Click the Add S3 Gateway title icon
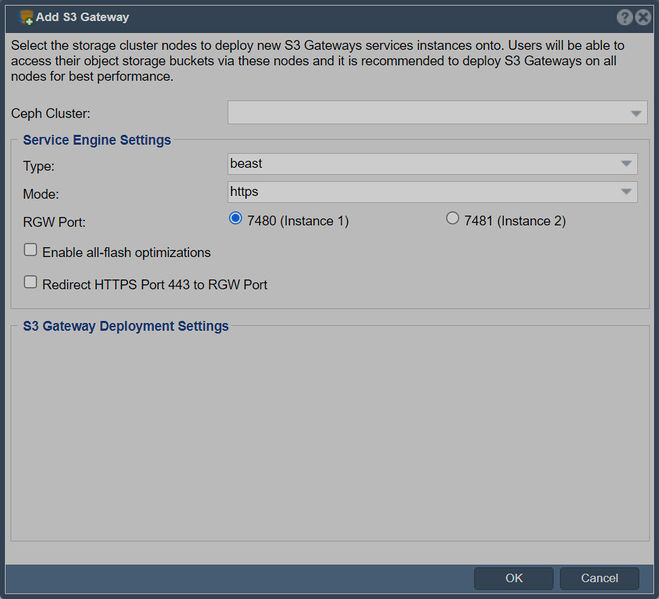Screen dimensions: 659x599 pyautogui.click(x=26, y=18)
